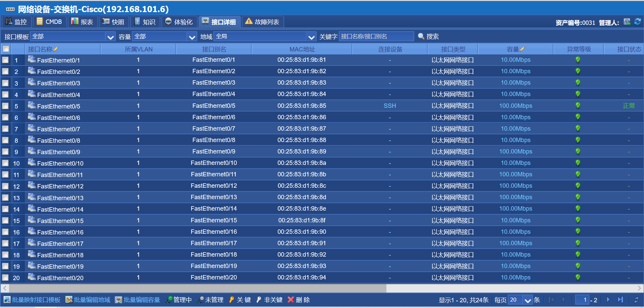
Task: Check the box for FastEthernet0/19 row
Action: (x=5, y=266)
